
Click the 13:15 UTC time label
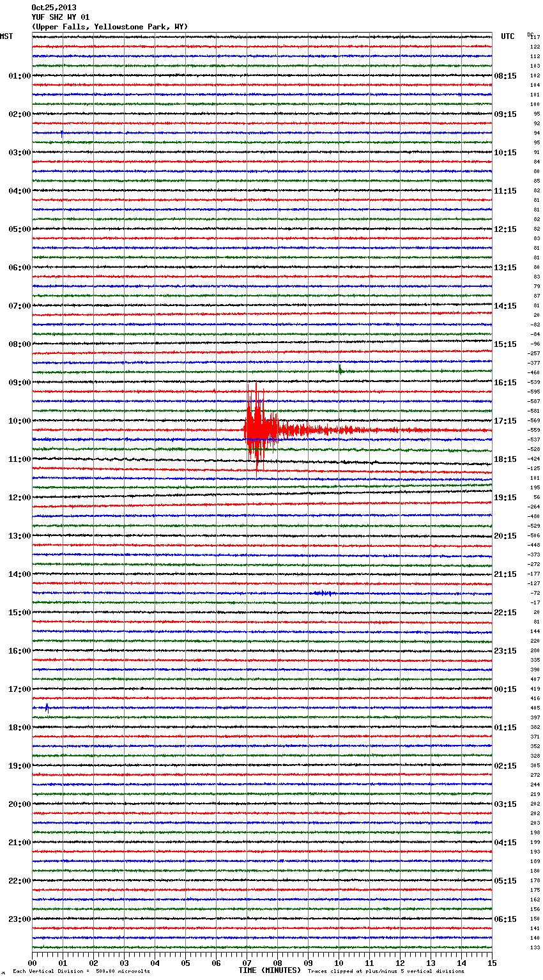tap(505, 268)
